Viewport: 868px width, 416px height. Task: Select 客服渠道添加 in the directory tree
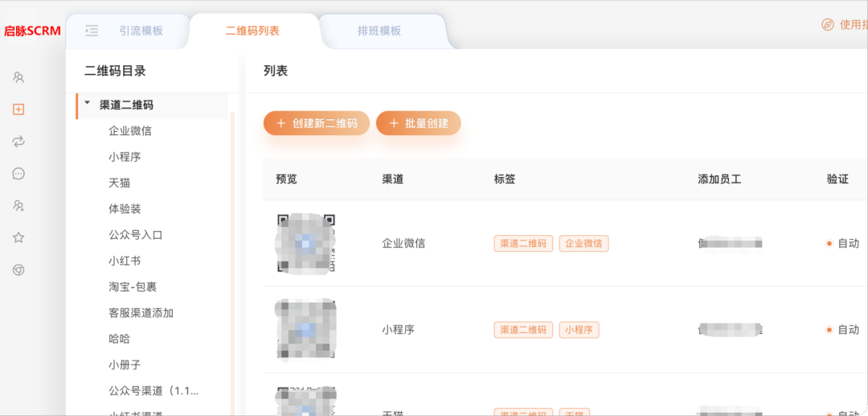141,313
